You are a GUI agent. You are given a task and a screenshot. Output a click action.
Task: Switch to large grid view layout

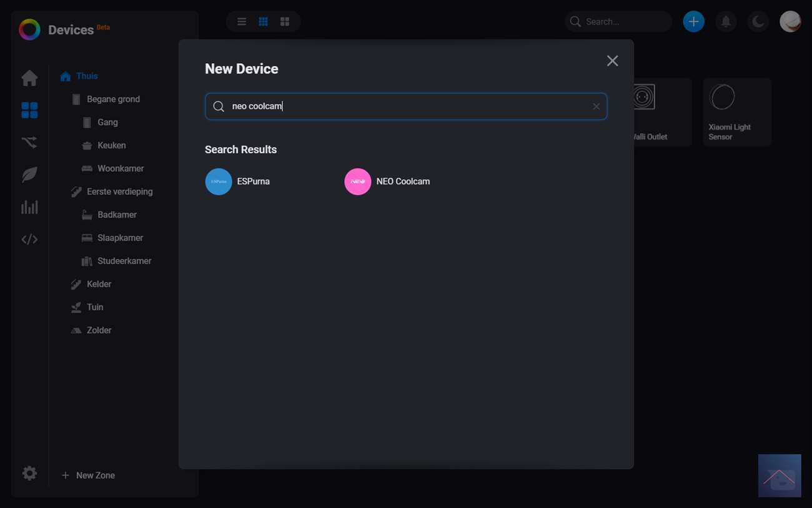(x=285, y=22)
